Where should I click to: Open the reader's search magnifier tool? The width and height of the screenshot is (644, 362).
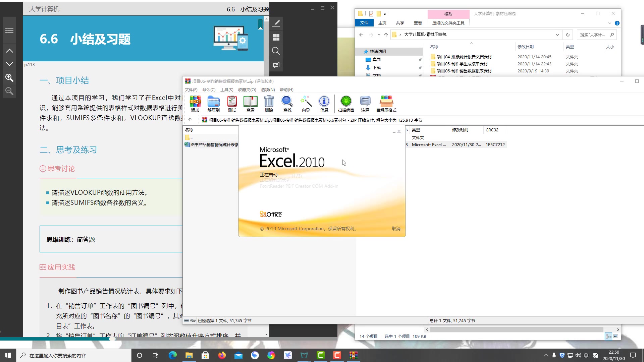tap(276, 51)
